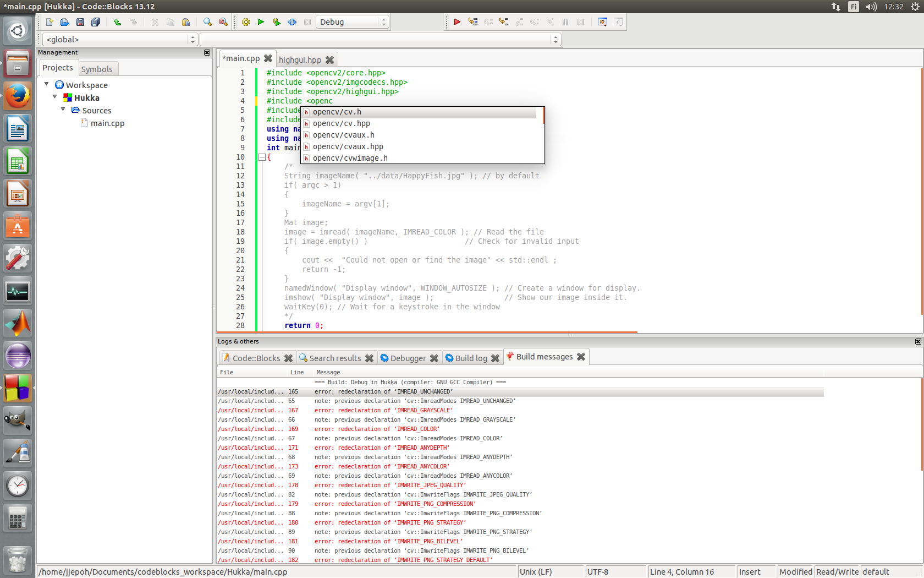This screenshot has height=578, width=924.
Task: Switch to highgui.hpp editor tab
Action: click(300, 60)
